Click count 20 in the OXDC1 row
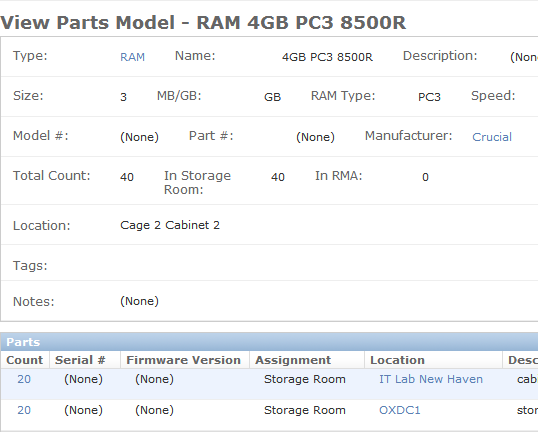Viewport: 538px width, 432px height. (24, 410)
